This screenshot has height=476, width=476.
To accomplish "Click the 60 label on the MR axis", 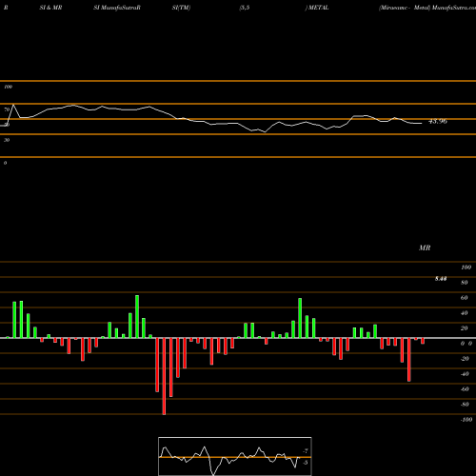I will coord(465,298).
